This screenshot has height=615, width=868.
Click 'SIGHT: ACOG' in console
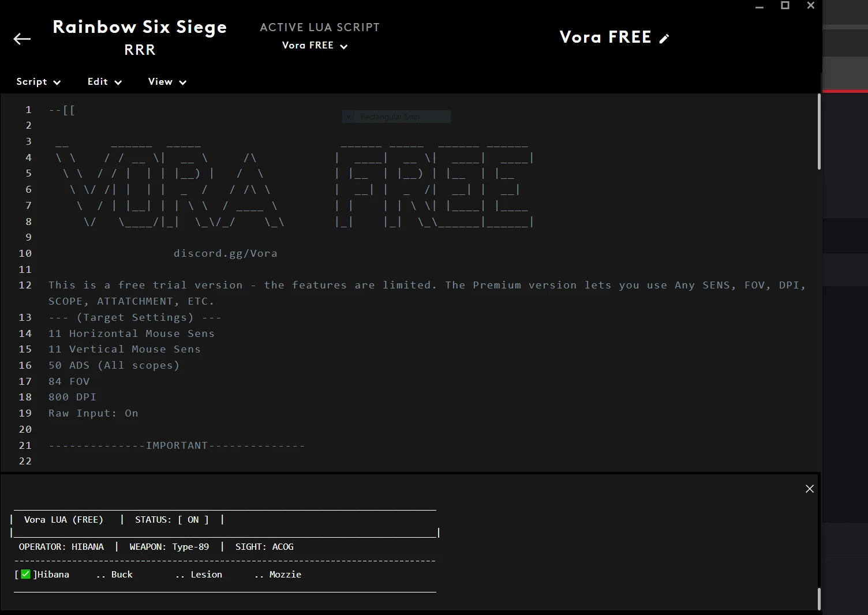pos(264,547)
